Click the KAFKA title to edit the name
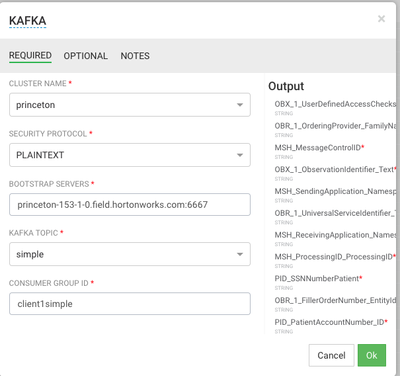This screenshot has width=400, height=376. (x=28, y=21)
